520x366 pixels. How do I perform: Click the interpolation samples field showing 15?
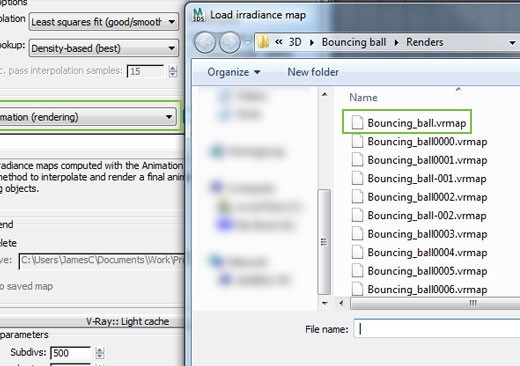pos(145,71)
